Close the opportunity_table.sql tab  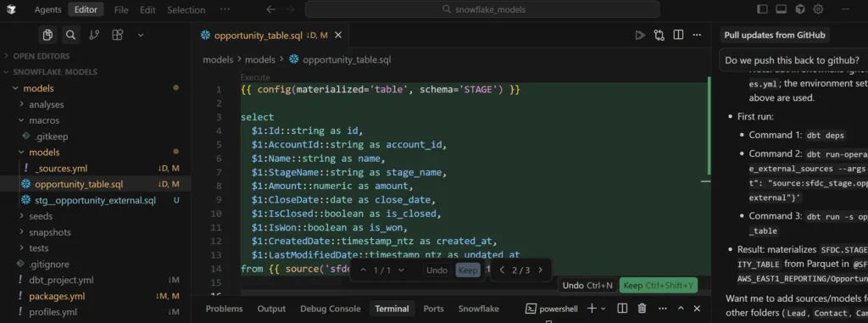click(x=338, y=35)
